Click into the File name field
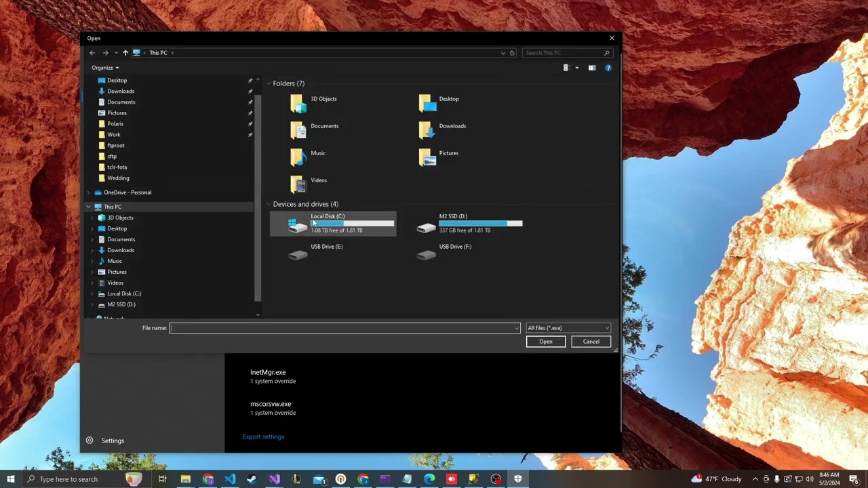The height and width of the screenshot is (488, 868). click(x=344, y=328)
